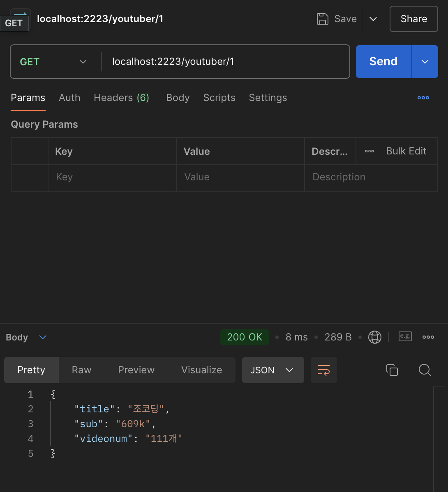
Task: Open the JSON format dropdown
Action: coord(272,370)
